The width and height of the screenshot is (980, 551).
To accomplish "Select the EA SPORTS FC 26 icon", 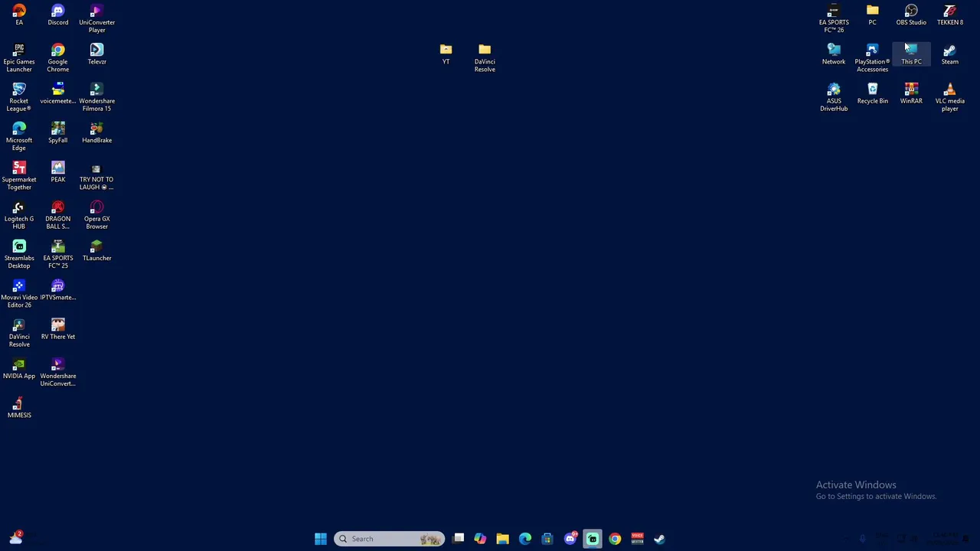I will (x=834, y=19).
